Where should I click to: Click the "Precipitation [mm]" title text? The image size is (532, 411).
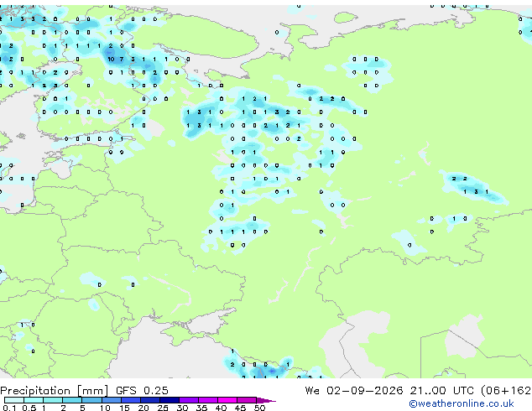(x=55, y=391)
